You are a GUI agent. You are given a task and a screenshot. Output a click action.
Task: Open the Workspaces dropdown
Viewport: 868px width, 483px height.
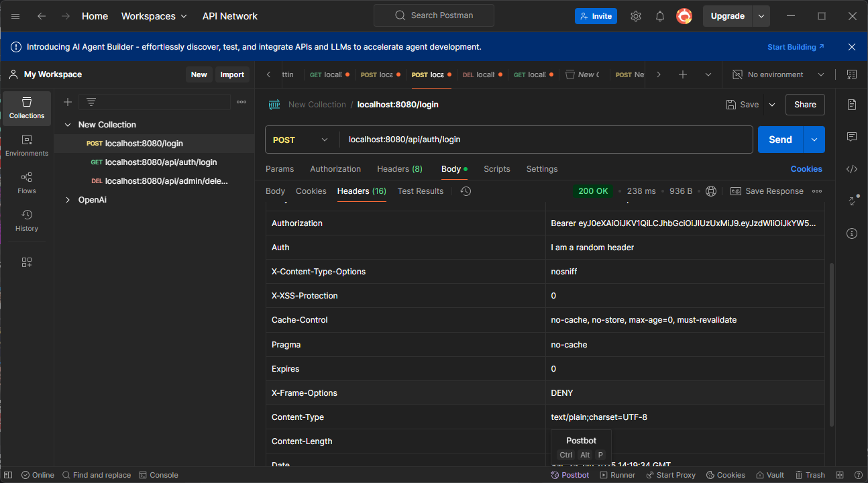tap(154, 16)
